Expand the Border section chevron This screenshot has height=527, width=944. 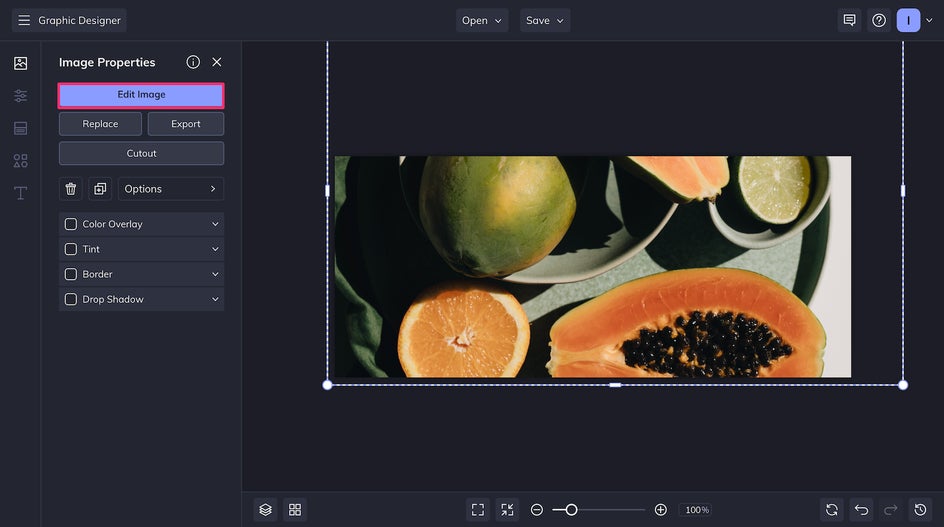coord(215,274)
